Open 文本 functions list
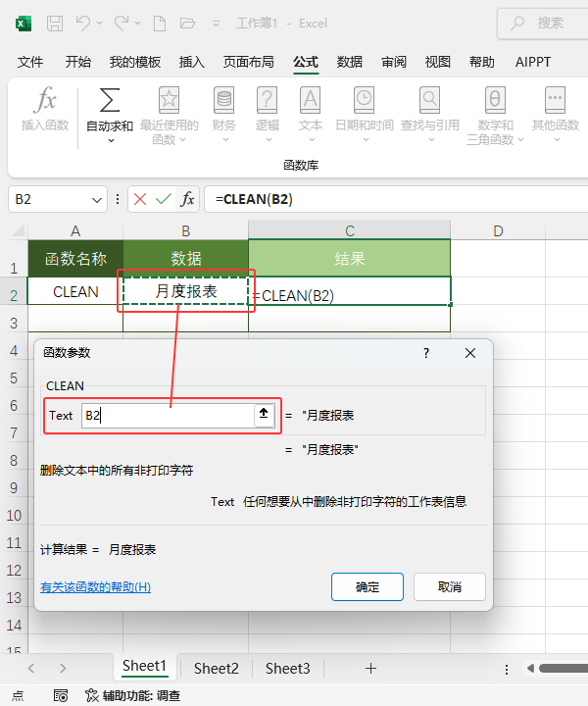 [311, 115]
